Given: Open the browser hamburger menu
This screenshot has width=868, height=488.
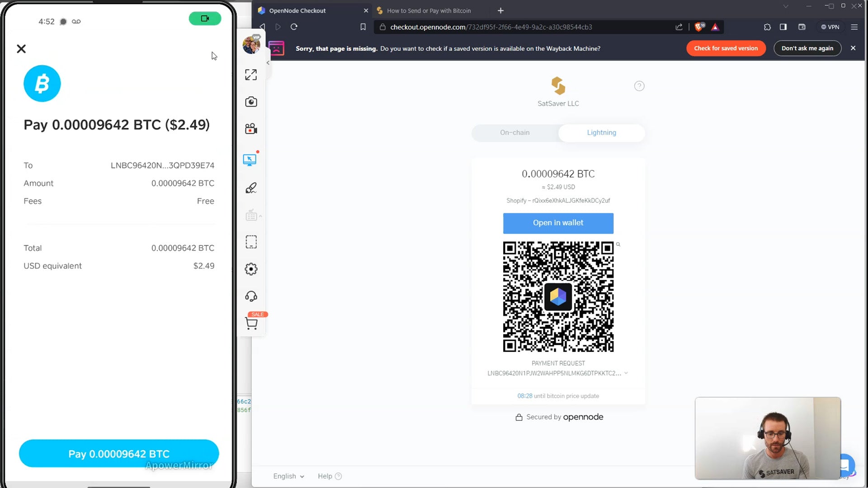Looking at the screenshot, I should click(x=854, y=27).
